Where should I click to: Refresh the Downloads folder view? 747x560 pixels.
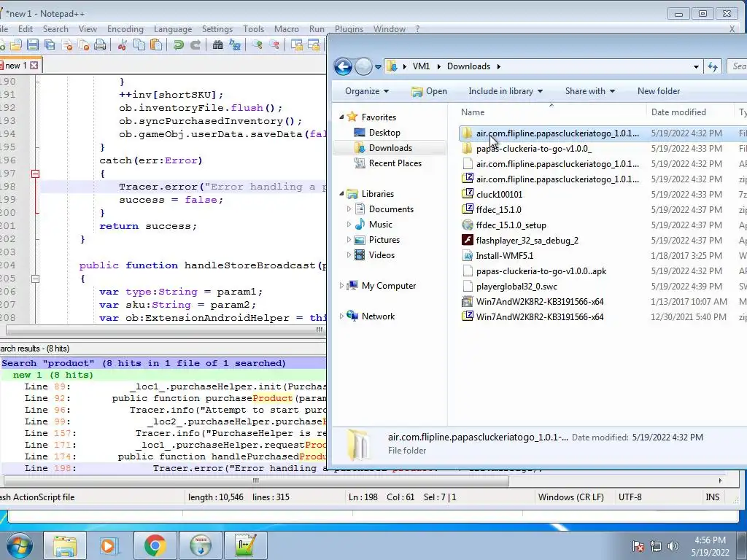pyautogui.click(x=713, y=66)
